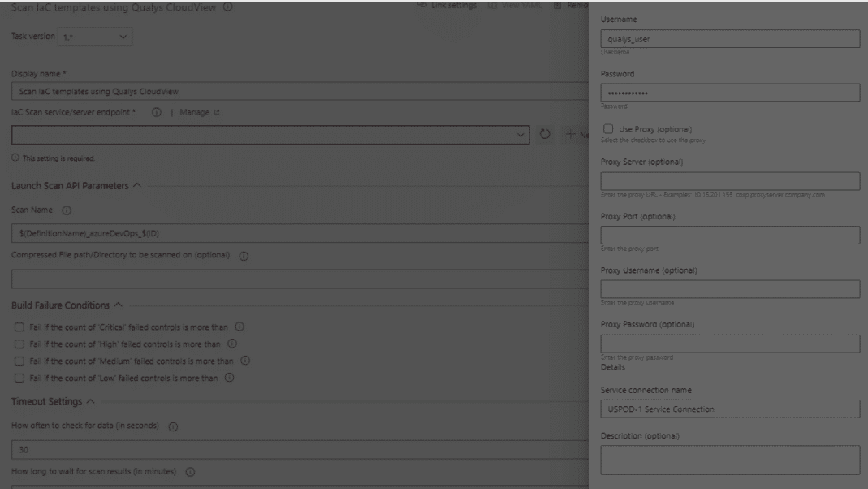Show info for 'Medium' failed controls option
The width and height of the screenshot is (868, 489).
pyautogui.click(x=245, y=361)
